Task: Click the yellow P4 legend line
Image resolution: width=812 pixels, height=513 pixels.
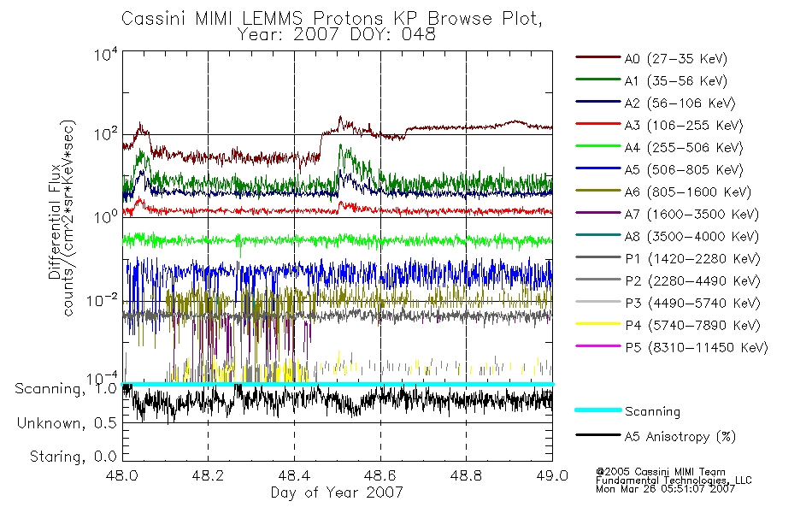Action: click(x=598, y=324)
